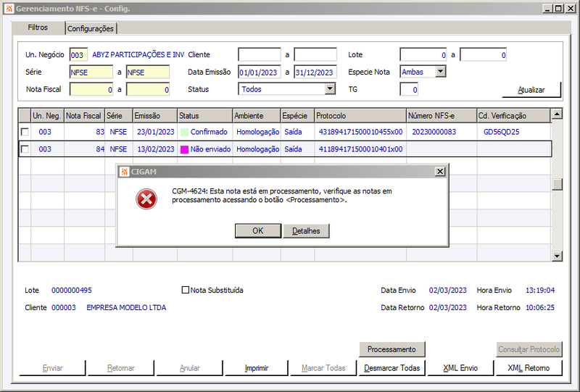Click the Cd. Verificação column header
The height and width of the screenshot is (392, 580).
[x=513, y=116]
